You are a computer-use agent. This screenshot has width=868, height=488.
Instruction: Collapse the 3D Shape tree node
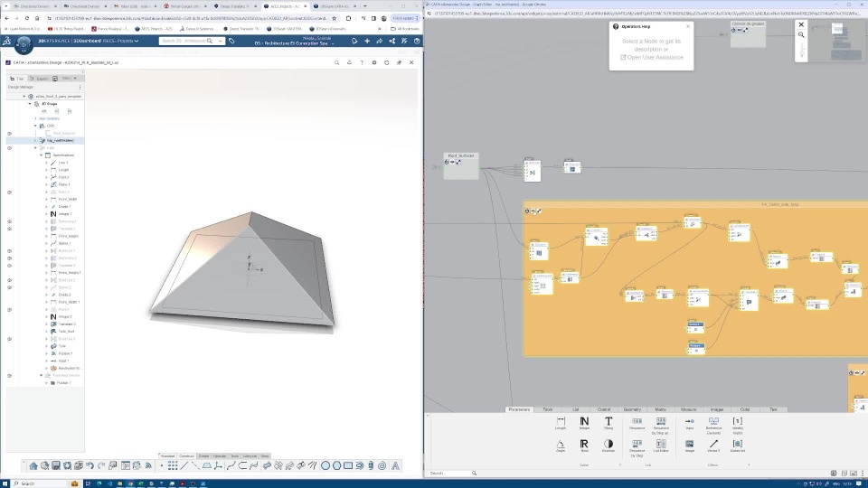(x=30, y=103)
